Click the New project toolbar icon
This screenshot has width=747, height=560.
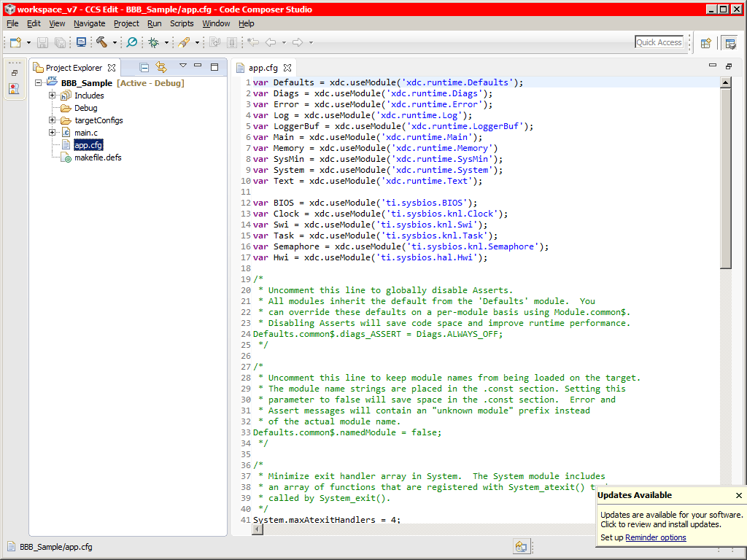click(x=15, y=42)
